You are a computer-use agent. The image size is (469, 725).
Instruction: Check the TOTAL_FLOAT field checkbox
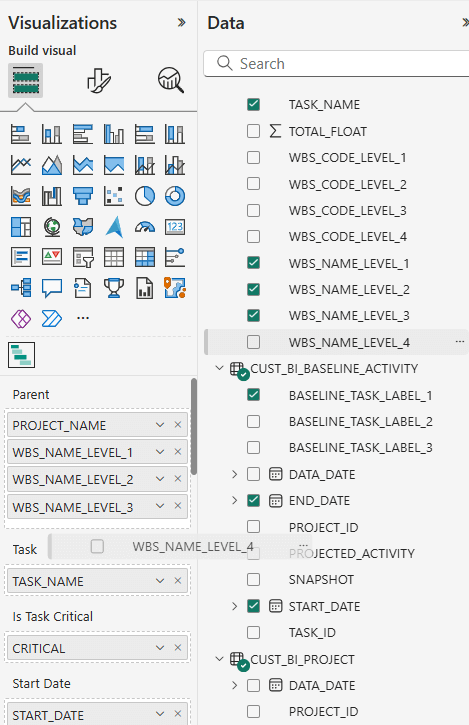(x=253, y=131)
